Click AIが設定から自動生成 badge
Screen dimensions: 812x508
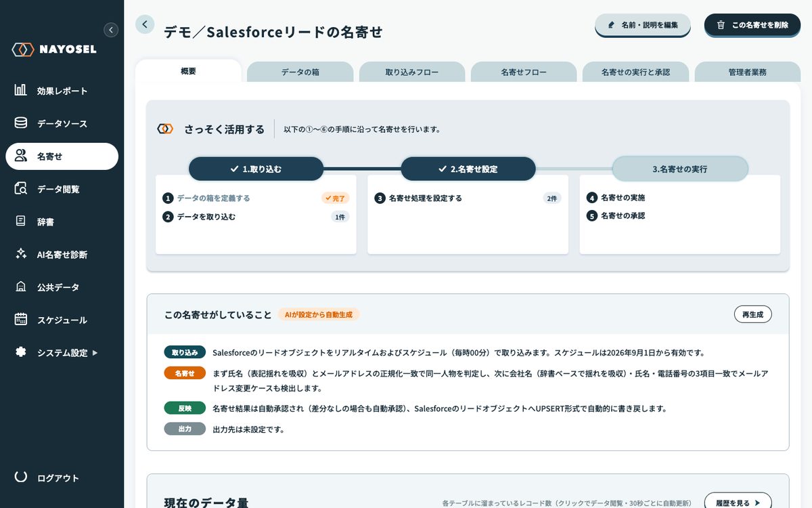click(319, 314)
